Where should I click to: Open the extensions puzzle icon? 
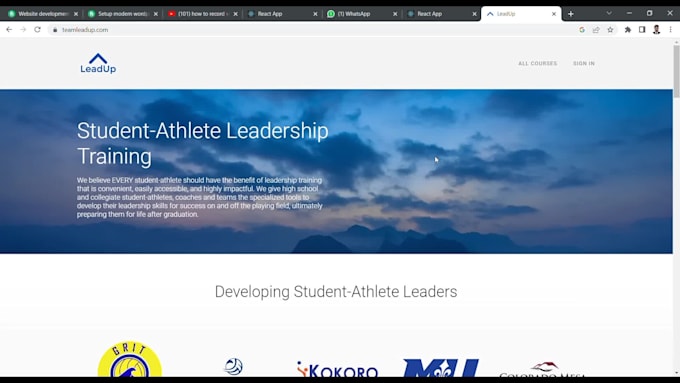click(x=628, y=29)
